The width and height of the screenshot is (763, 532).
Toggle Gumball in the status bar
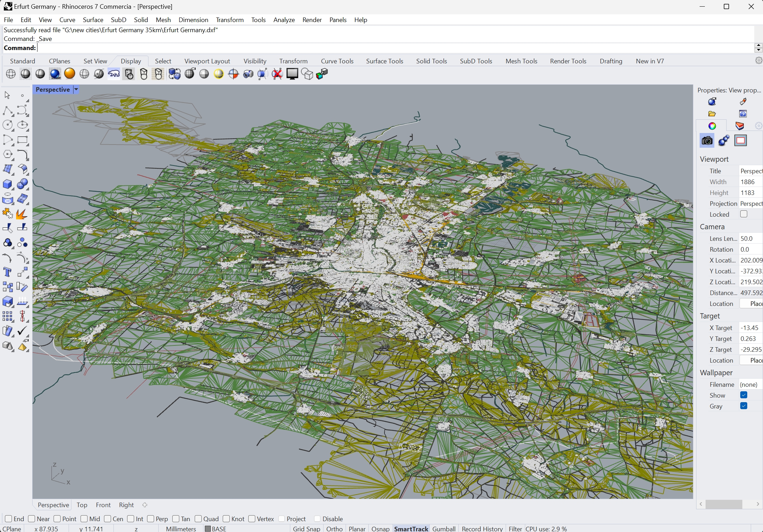pos(444,528)
